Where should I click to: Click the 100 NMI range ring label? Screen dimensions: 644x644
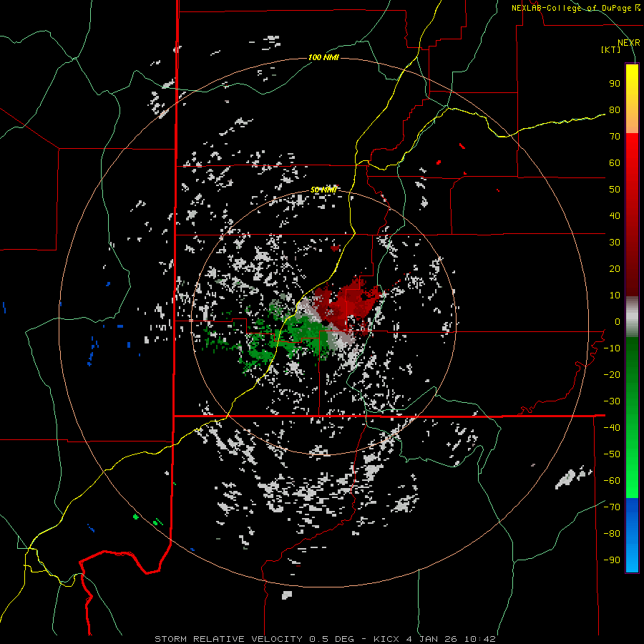click(323, 57)
